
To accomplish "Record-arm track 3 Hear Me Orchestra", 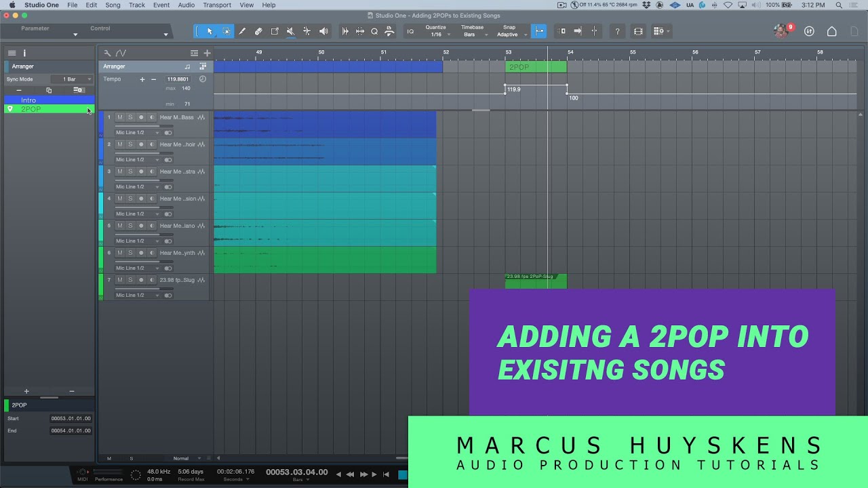I will point(141,171).
